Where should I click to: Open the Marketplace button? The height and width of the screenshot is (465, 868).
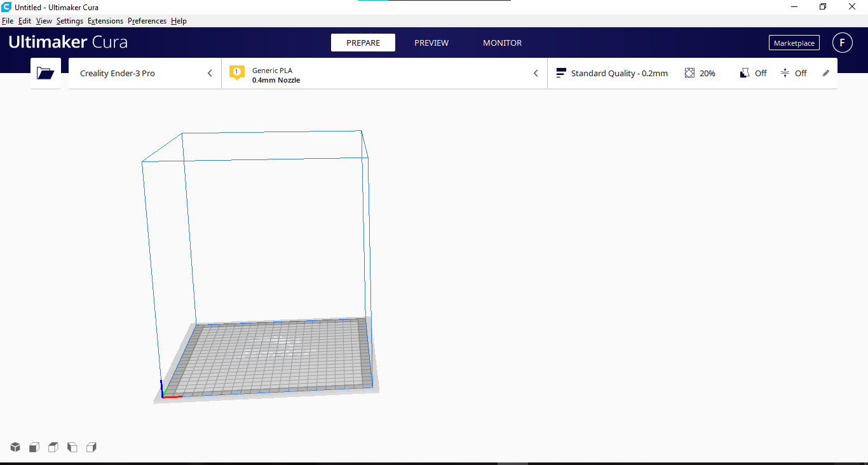tap(794, 43)
